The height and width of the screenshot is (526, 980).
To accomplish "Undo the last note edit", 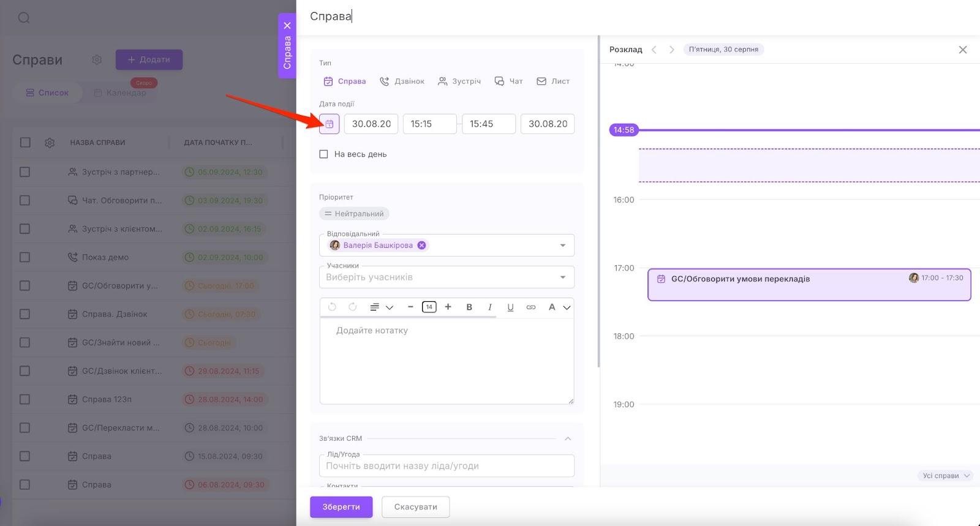I will pos(332,307).
